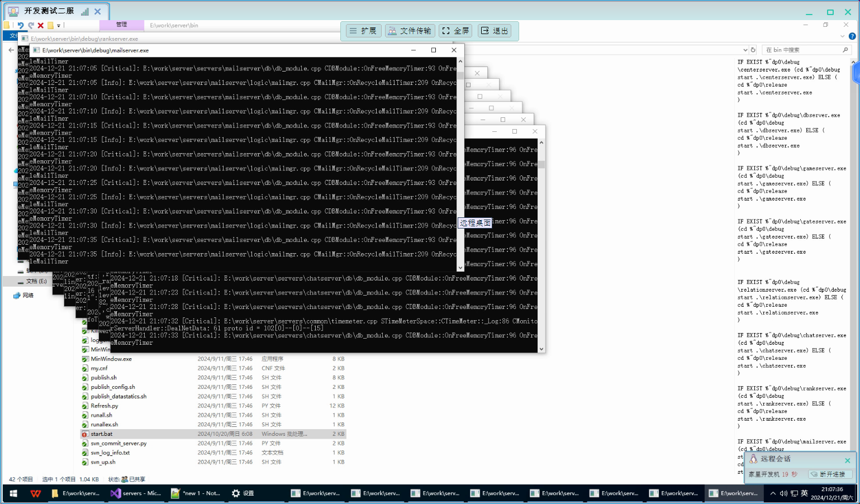
Task: Expand the 扩展 menu in remote toolbar
Action: 363,31
